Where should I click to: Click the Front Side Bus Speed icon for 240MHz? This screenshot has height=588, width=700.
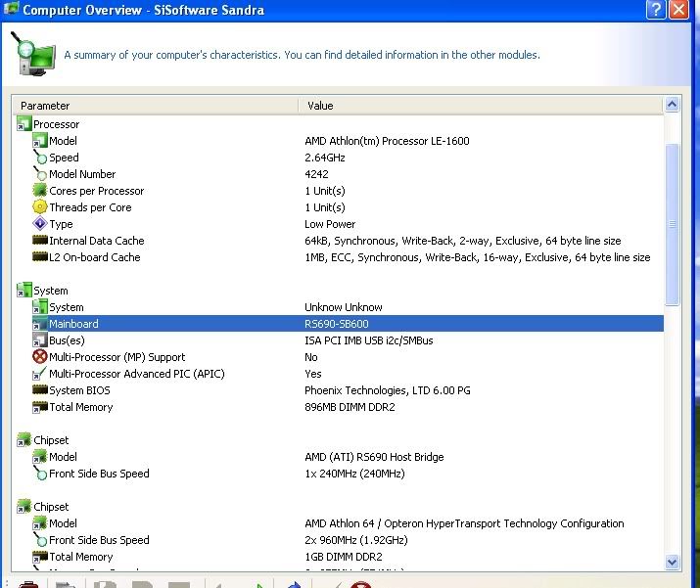click(x=40, y=474)
